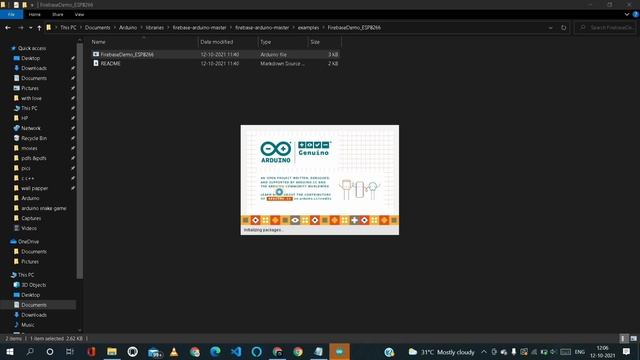
Task: Open the 'pdfs &pdfs' folder
Action: click(33, 158)
